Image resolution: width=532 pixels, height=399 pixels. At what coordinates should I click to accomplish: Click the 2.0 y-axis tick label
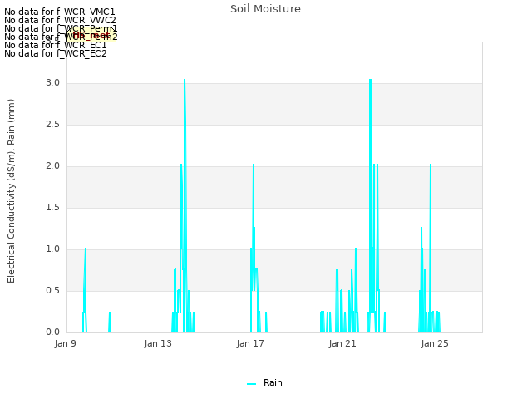pos(52,166)
